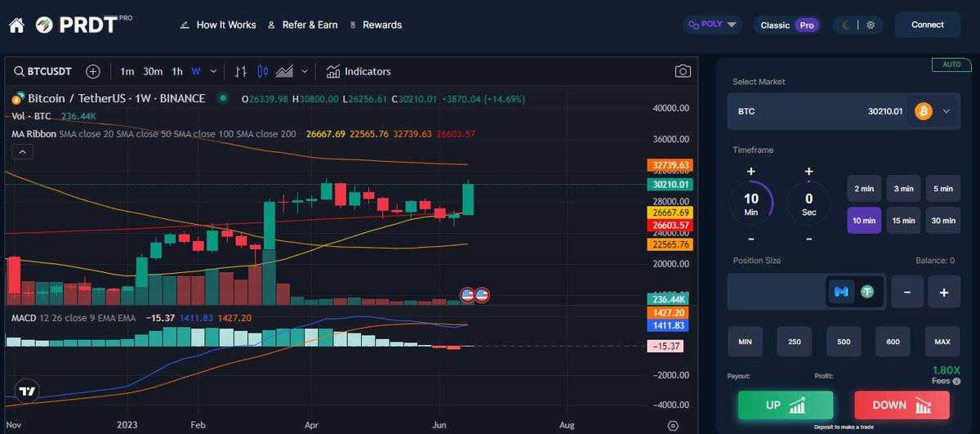This screenshot has height=434, width=980.
Task: Select the 15 min timeframe
Action: click(x=903, y=221)
